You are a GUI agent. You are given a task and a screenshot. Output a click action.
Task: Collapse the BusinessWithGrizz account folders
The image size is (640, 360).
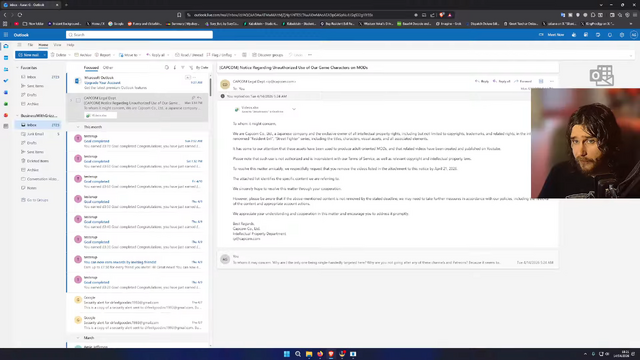pos(18,116)
